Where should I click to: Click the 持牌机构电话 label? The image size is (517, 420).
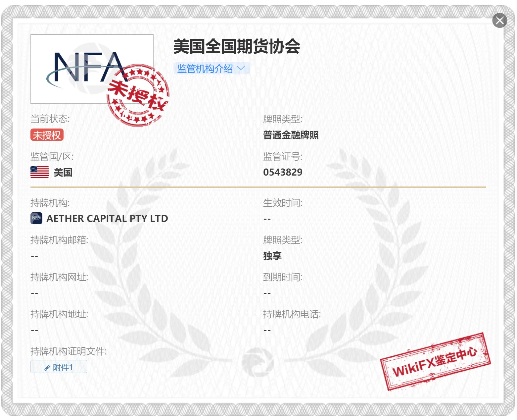[x=292, y=314]
